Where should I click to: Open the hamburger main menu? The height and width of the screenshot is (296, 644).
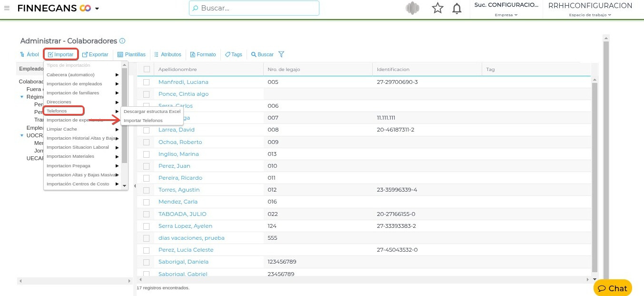(x=7, y=8)
